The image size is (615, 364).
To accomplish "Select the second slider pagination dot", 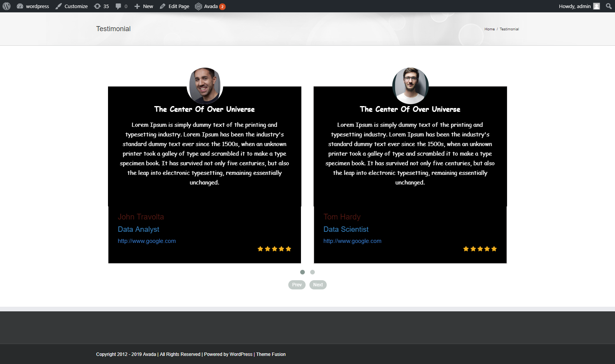I will click(x=312, y=272).
